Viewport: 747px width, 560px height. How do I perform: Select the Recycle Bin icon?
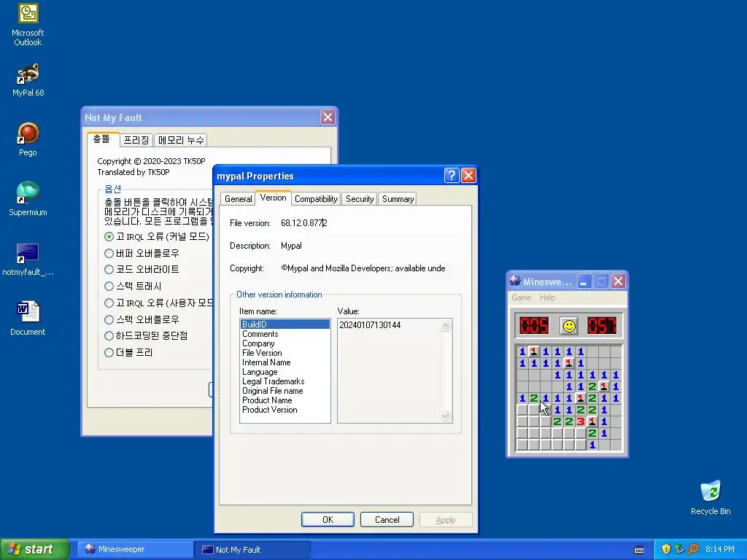(x=711, y=497)
